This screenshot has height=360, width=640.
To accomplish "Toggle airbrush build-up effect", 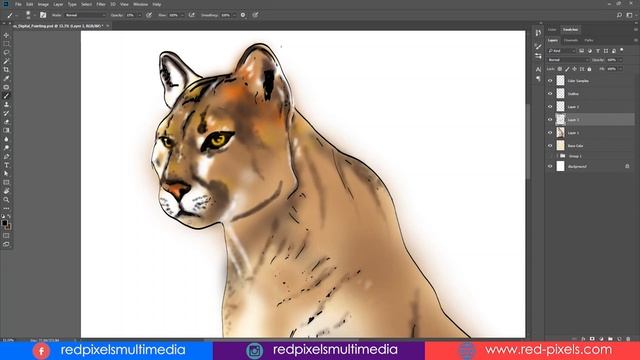I will [191, 15].
